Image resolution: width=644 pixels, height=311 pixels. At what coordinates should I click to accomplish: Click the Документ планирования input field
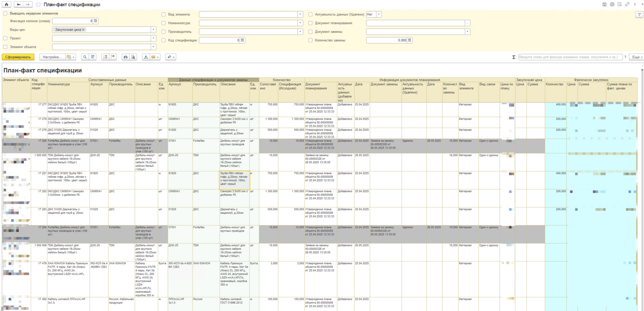[x=416, y=23]
